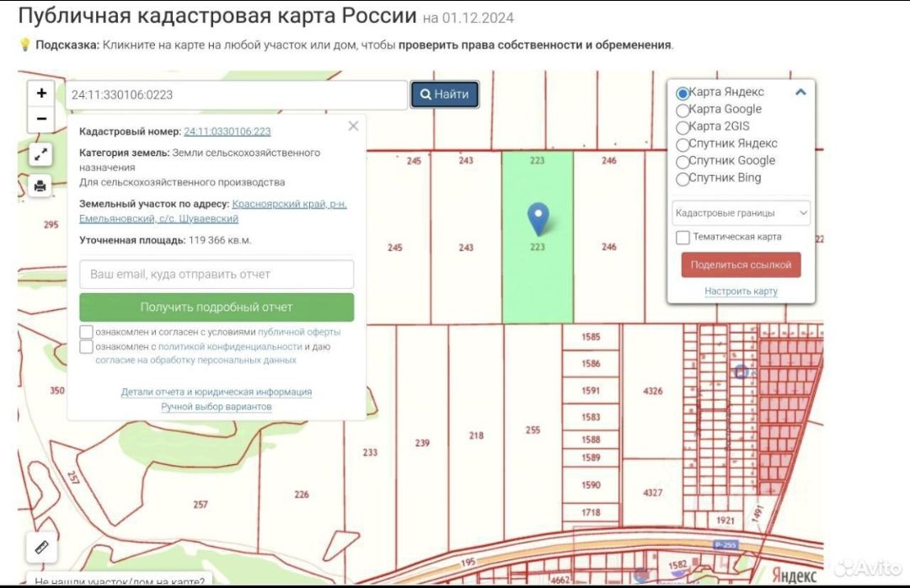Click Поделиться ссылкой button
910x588 pixels.
tap(741, 265)
